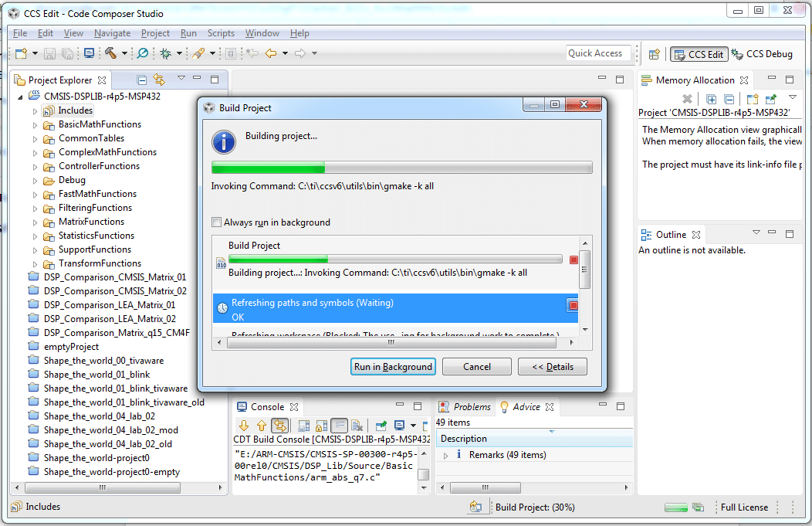This screenshot has height=526, width=812.
Task: Collapse all in Project Explorer
Action: tap(142, 80)
